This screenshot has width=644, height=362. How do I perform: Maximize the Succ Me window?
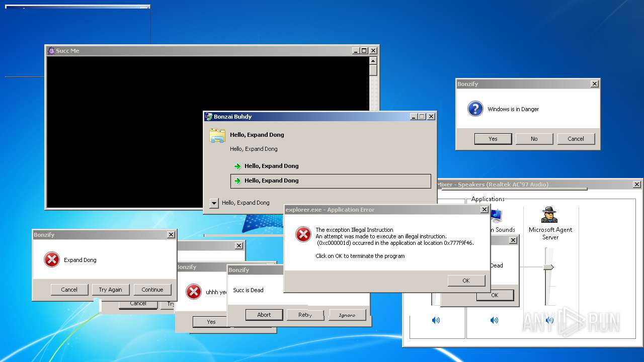coord(364,51)
